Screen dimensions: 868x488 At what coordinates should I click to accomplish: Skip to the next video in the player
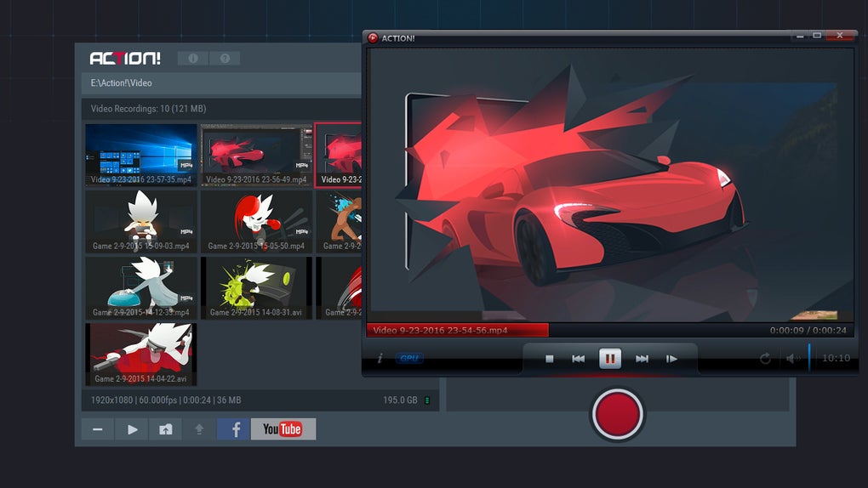click(642, 359)
